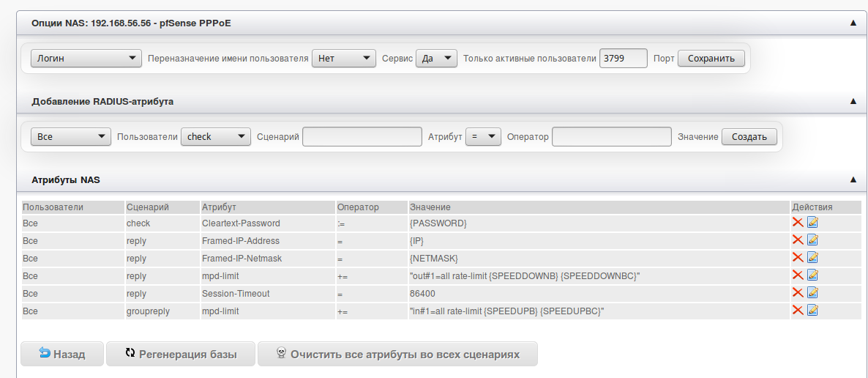Edit the reply mpd-limit out#1 attribute
The image size is (868, 378).
[812, 275]
